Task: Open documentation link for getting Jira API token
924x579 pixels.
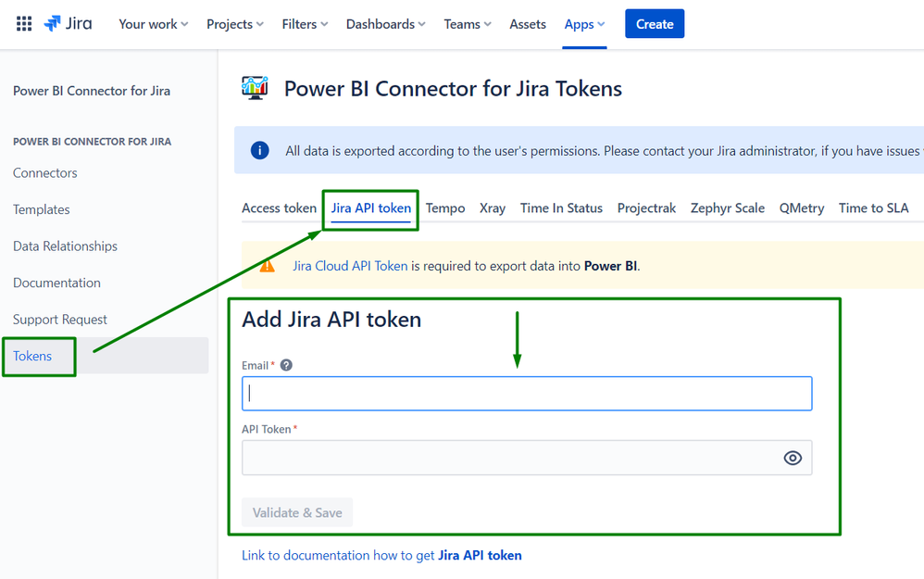Action: point(381,556)
